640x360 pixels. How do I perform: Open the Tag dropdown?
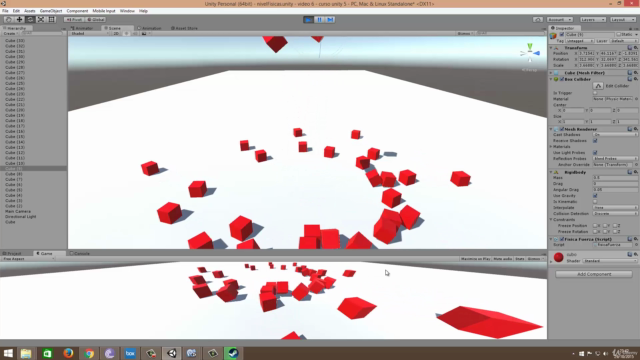point(580,41)
